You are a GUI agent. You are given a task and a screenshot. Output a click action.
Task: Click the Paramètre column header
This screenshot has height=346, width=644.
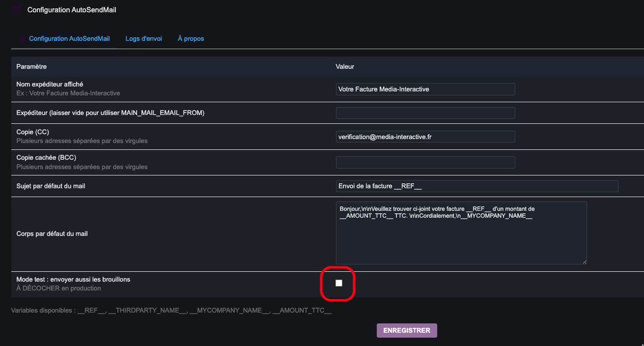(x=31, y=66)
